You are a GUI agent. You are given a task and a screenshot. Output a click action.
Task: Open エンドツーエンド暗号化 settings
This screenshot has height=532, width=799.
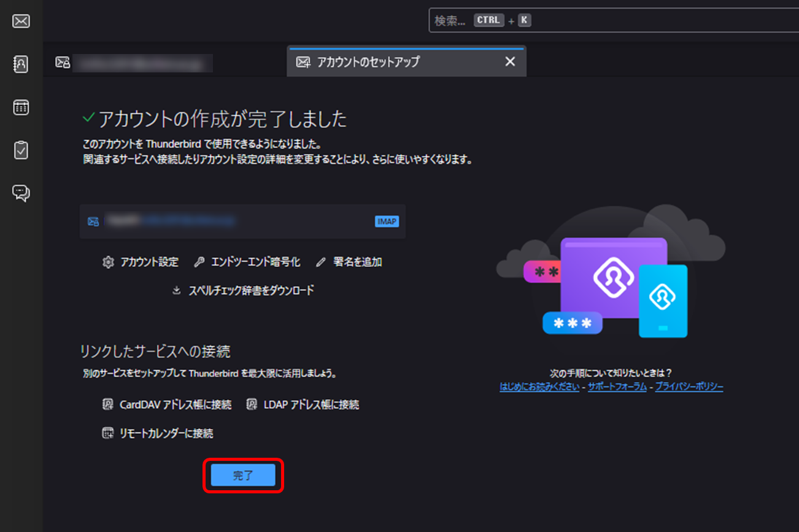point(247,262)
